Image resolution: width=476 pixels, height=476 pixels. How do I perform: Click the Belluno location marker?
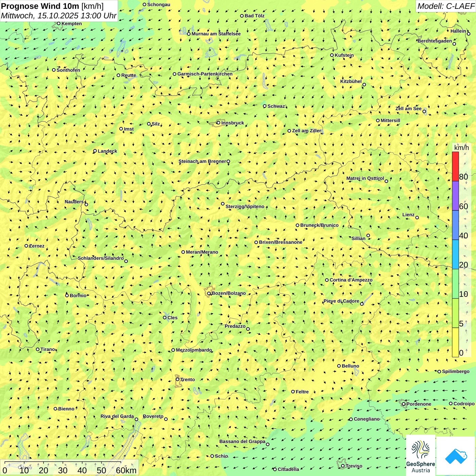(339, 366)
